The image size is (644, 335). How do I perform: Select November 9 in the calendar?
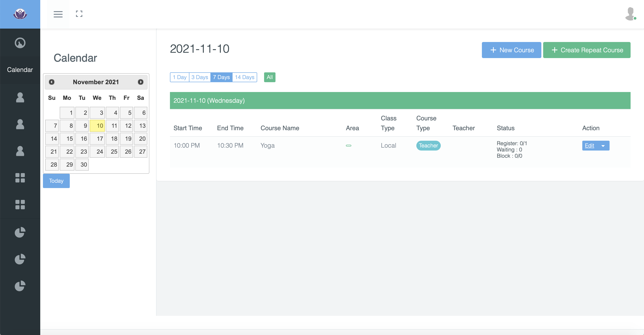pyautogui.click(x=82, y=126)
